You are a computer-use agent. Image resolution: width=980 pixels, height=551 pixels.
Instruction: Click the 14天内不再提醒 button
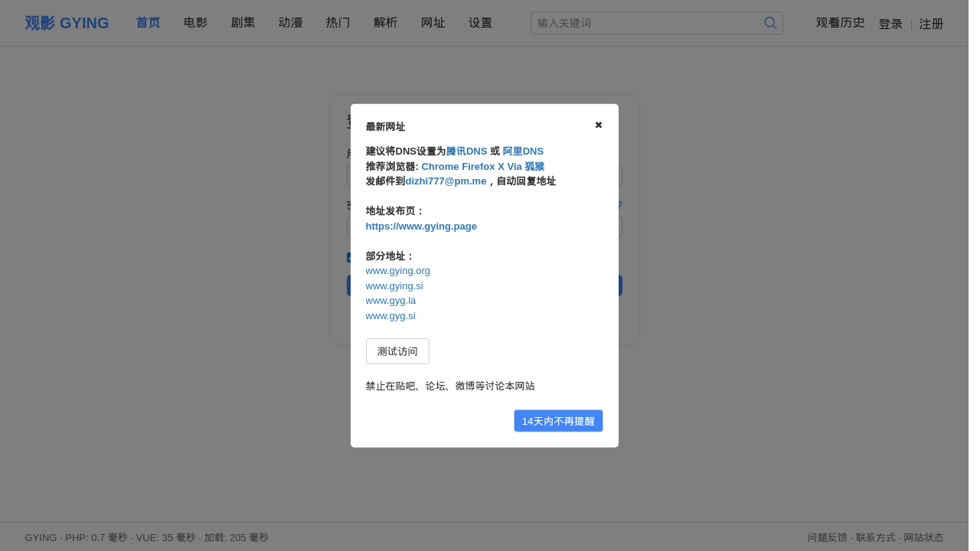click(558, 421)
